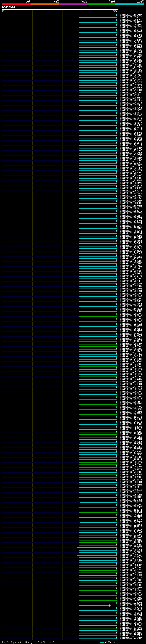Click the query end position 384
The width and height of the screenshot is (146, 644).
(x=115, y=11)
